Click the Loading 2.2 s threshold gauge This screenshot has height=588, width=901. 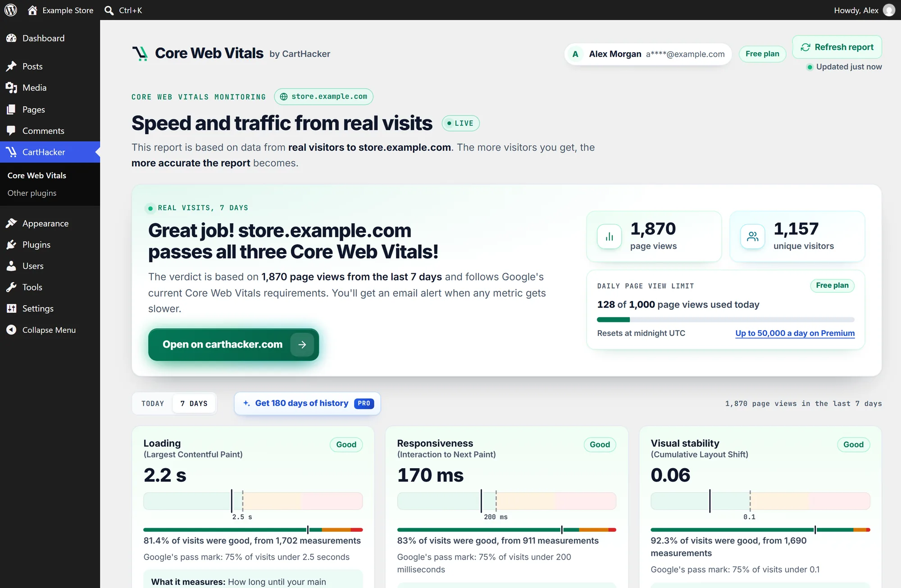(253, 501)
